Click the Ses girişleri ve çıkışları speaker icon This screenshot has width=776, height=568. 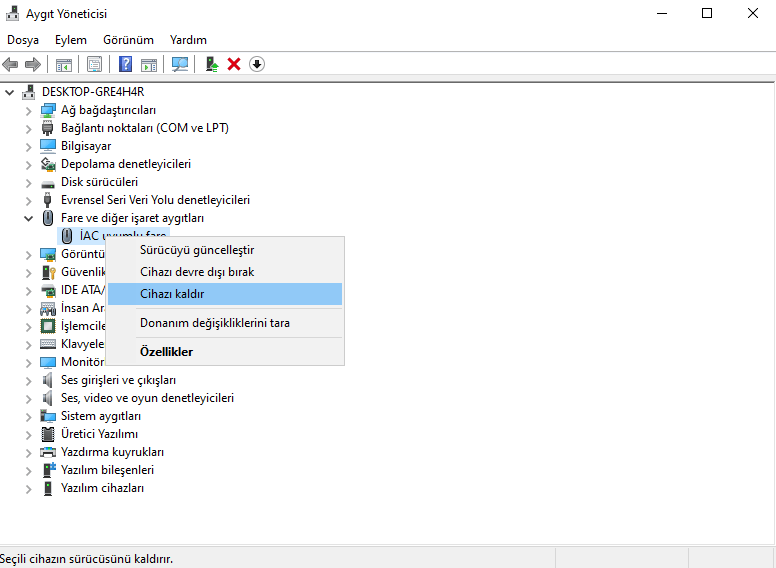[x=48, y=380]
